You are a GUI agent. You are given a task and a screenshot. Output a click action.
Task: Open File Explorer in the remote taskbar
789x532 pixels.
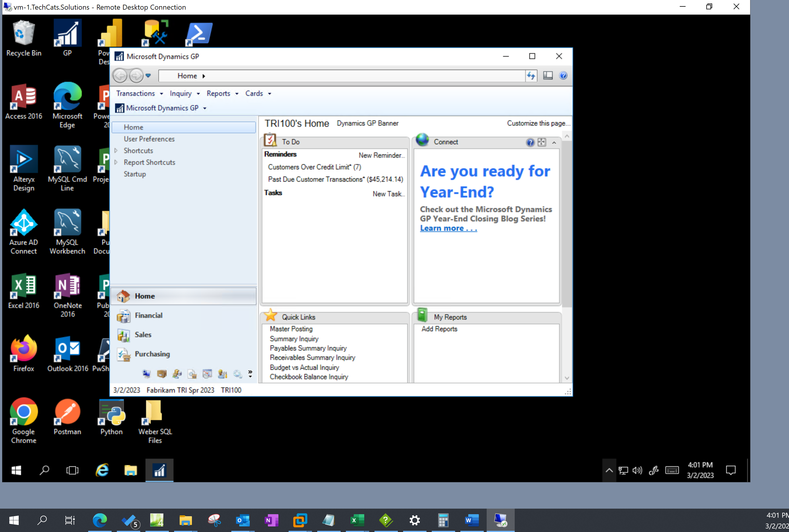[130, 470]
